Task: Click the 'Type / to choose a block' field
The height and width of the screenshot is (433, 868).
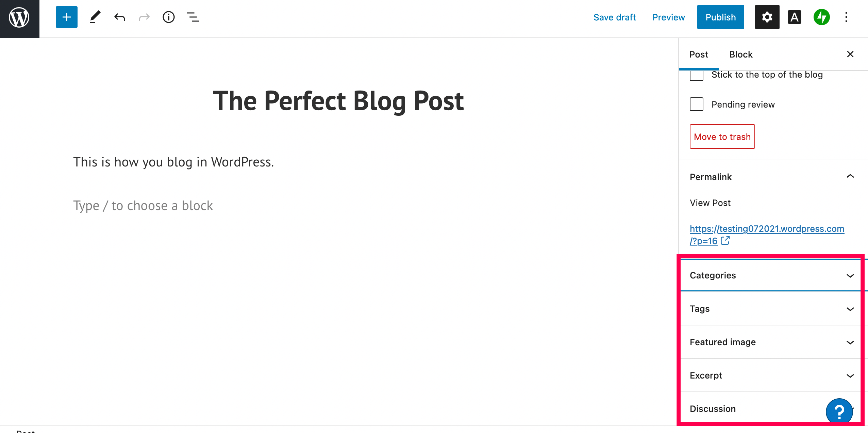Action: coord(143,206)
